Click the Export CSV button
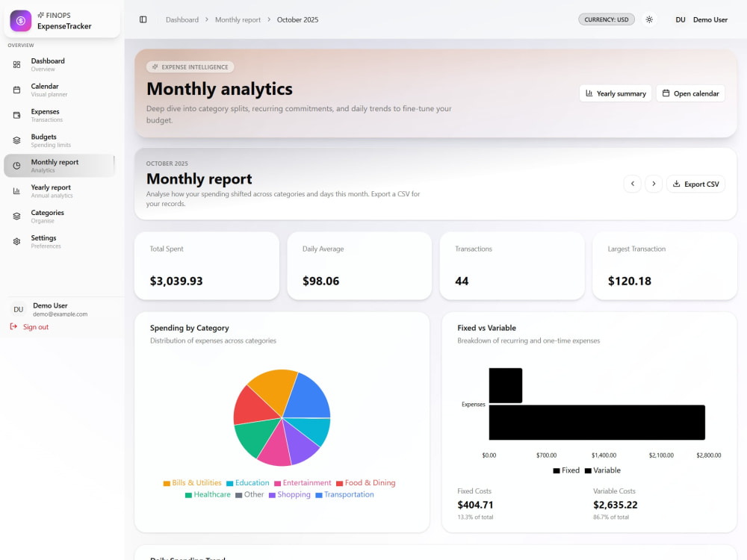 [695, 184]
